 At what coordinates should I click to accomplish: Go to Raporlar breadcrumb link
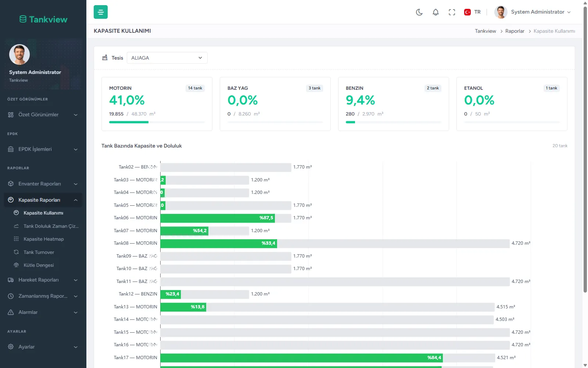coord(515,31)
